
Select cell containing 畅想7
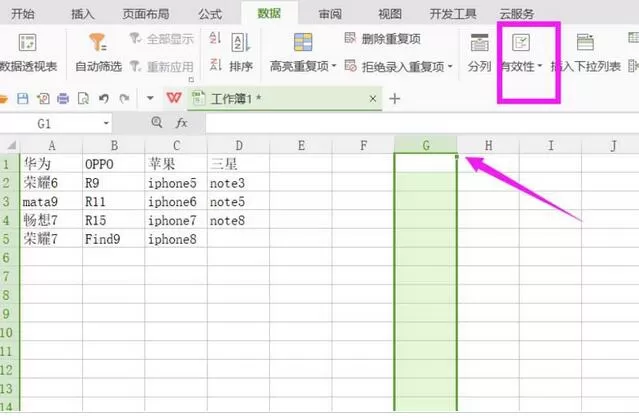(51, 220)
